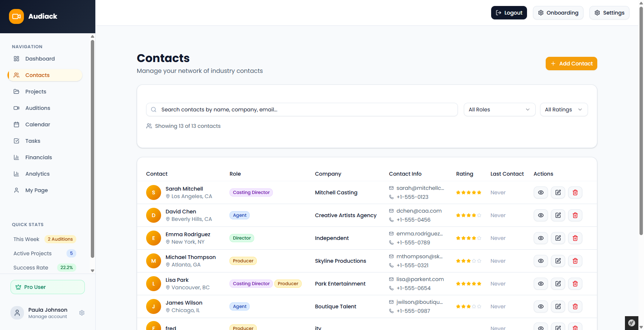Click the trash icon for Lisa Park
Viewport: 644px width, 330px height.
pyautogui.click(x=575, y=284)
